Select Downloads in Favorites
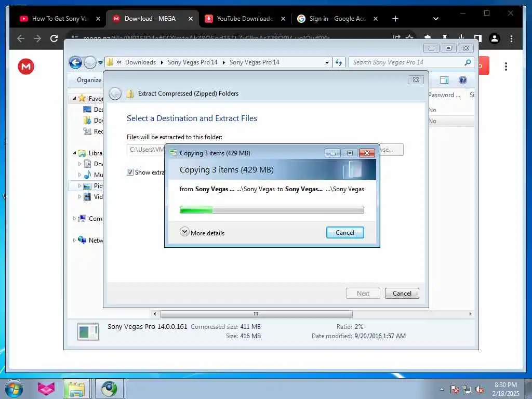The image size is (532, 399). pos(93,120)
